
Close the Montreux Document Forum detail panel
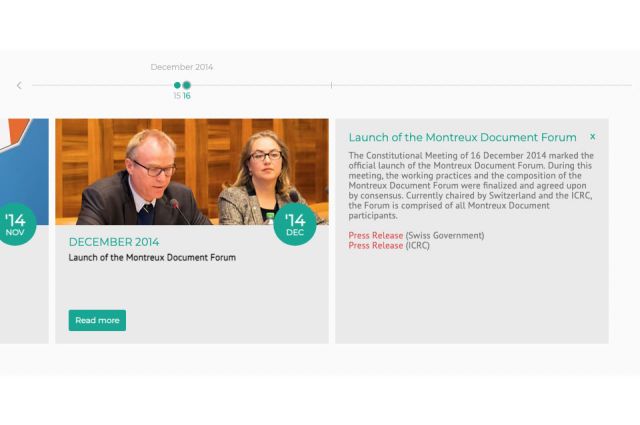[x=593, y=137]
